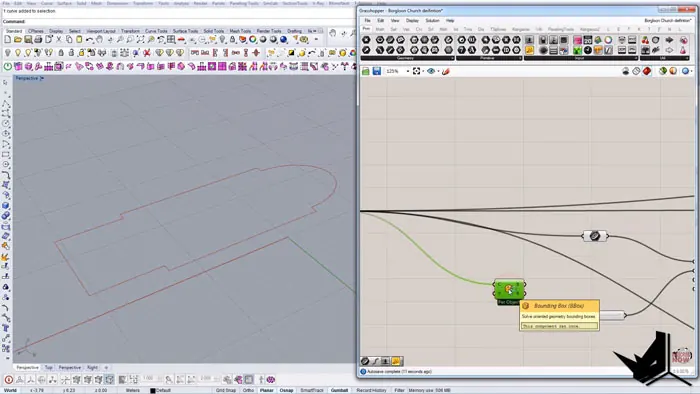Screen dimensions: 700x394
Task: Click the Cut scissors icon in Rhino
Action: tap(59, 40)
